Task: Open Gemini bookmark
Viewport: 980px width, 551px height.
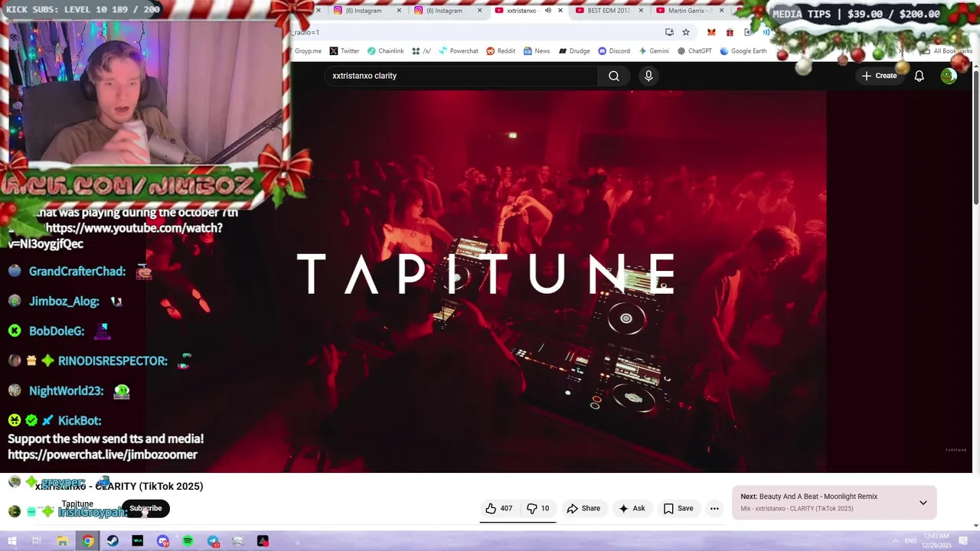Action: (x=654, y=51)
